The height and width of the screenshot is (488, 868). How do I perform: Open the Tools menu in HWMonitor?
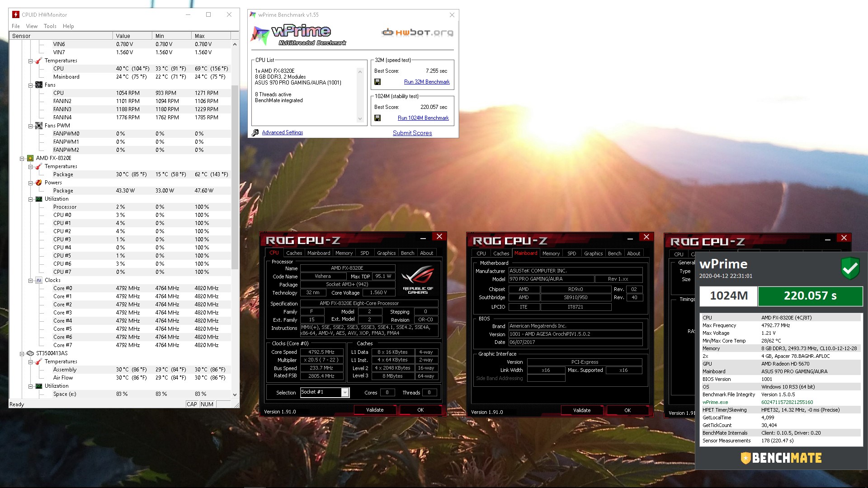coord(50,26)
